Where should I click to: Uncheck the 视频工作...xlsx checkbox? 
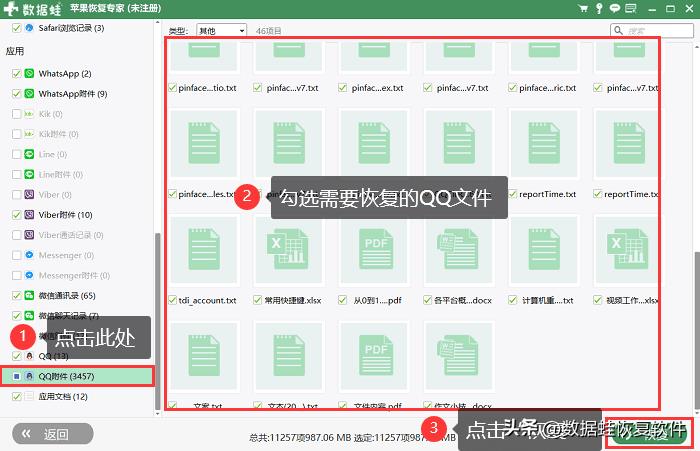(597, 300)
